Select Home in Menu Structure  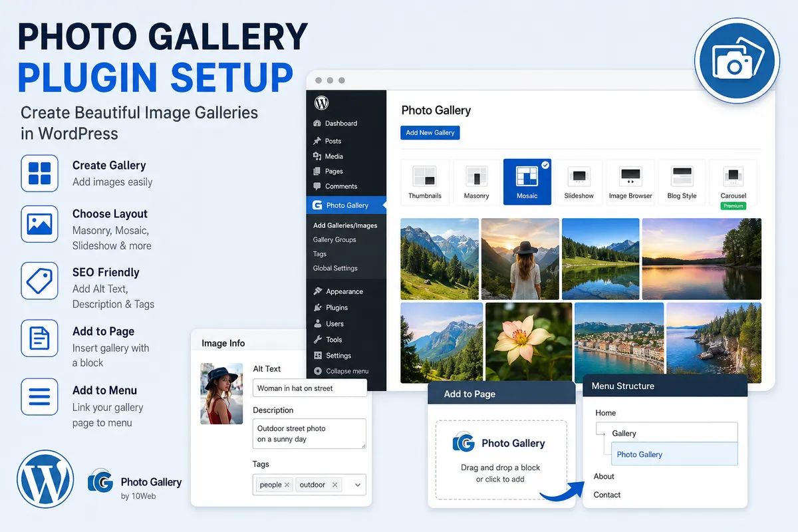[x=605, y=413]
